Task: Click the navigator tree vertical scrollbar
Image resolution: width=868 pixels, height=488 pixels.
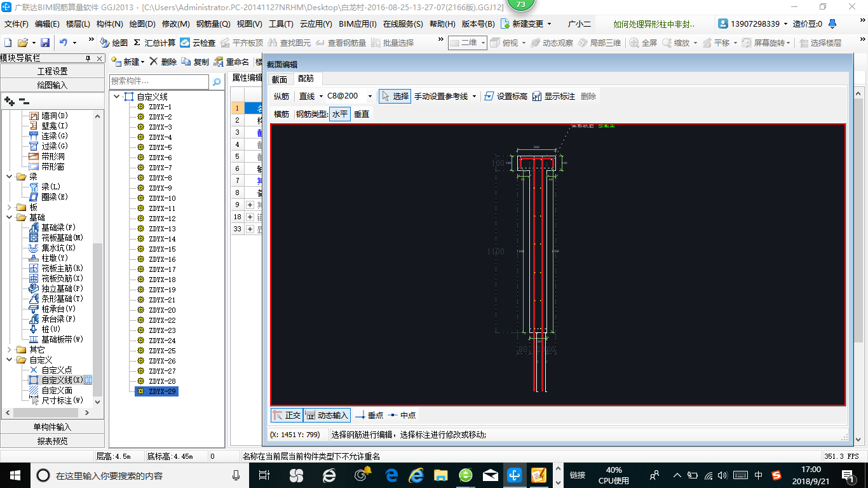Action: 98,258
